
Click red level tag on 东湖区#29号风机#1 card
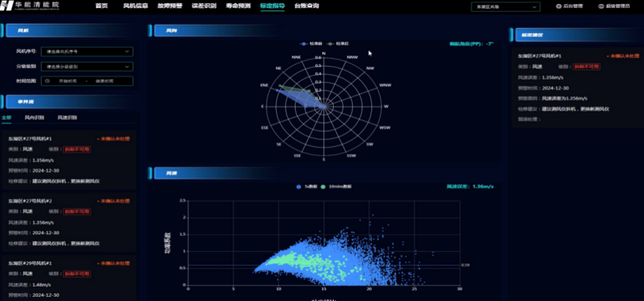point(77,274)
